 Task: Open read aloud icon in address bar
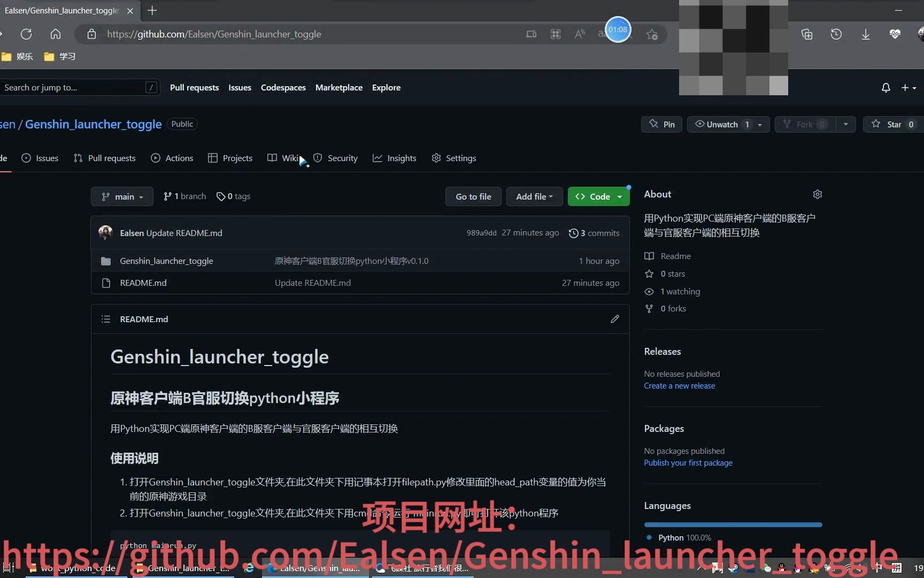[580, 34]
